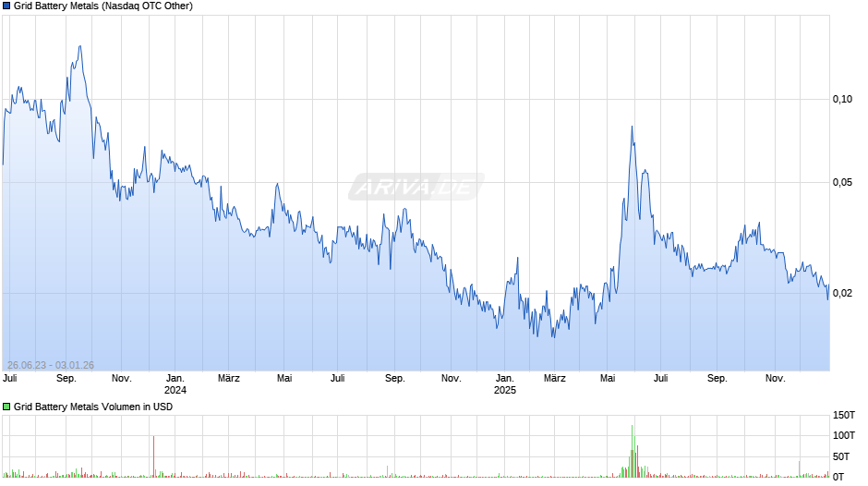Click the price spike peak in June 2025

(632, 127)
